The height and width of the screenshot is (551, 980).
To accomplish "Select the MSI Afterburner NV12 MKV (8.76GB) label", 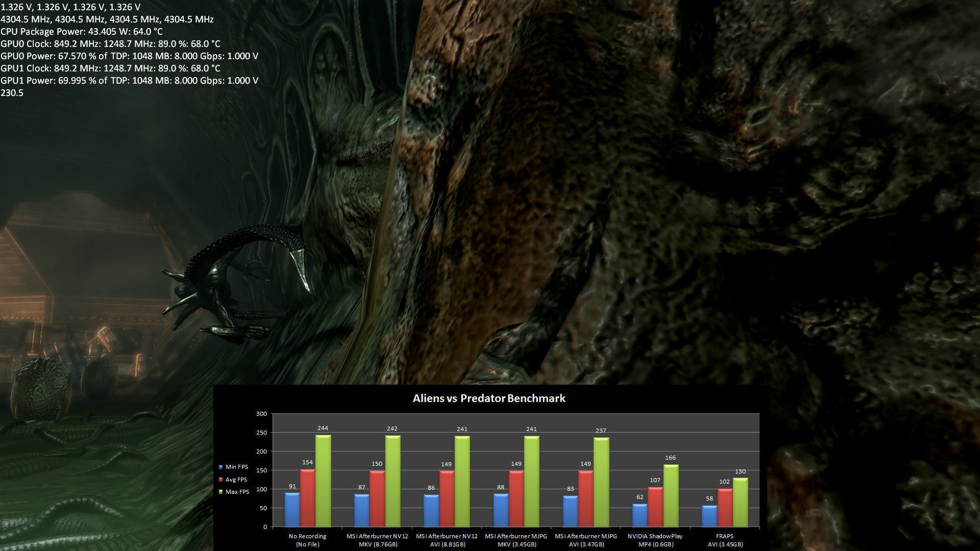I will point(377,540).
